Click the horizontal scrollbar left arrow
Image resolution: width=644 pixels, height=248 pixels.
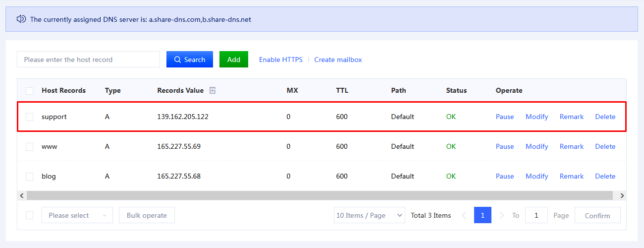(22, 196)
